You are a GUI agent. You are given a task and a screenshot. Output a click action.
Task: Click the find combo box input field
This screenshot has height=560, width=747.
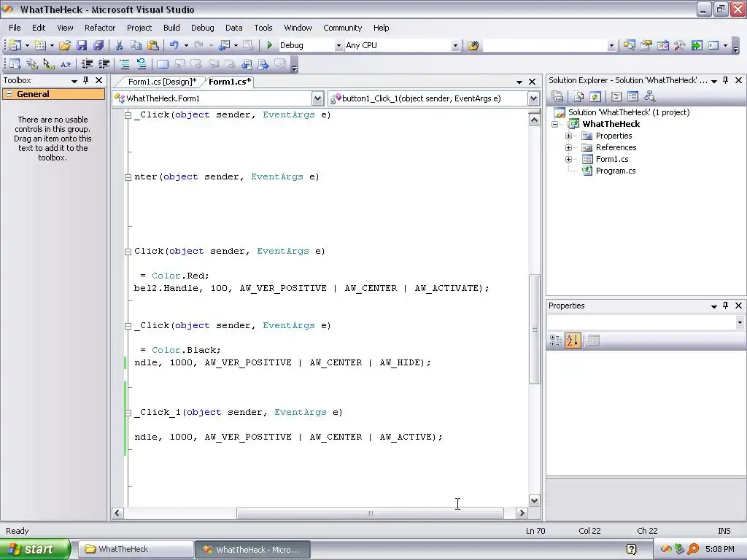click(545, 46)
